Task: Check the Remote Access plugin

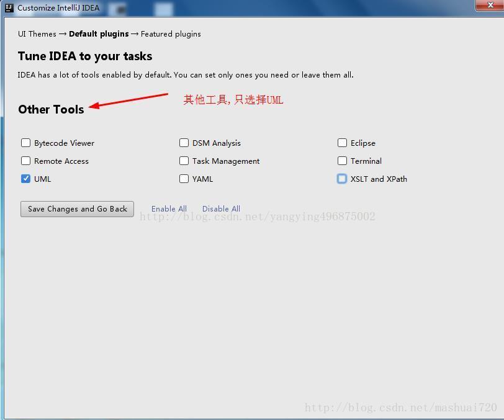Action: tap(25, 161)
